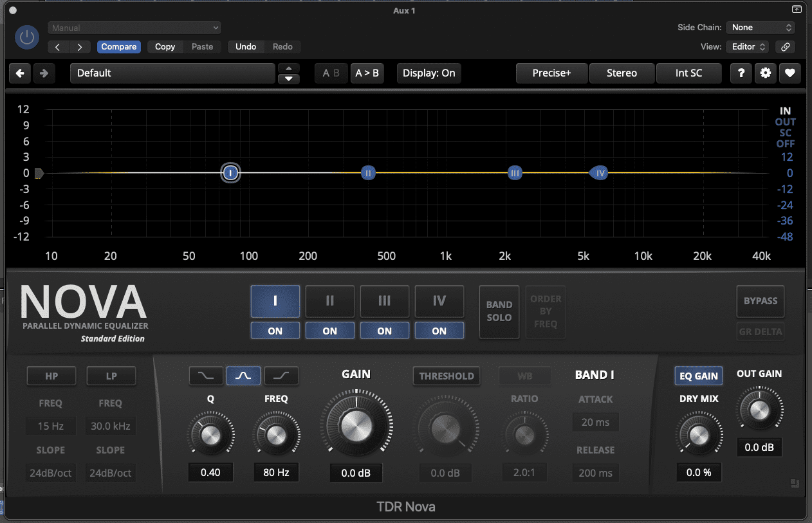Click the resize handle in the corner
Image resolution: width=812 pixels, height=523 pixels.
point(795,484)
